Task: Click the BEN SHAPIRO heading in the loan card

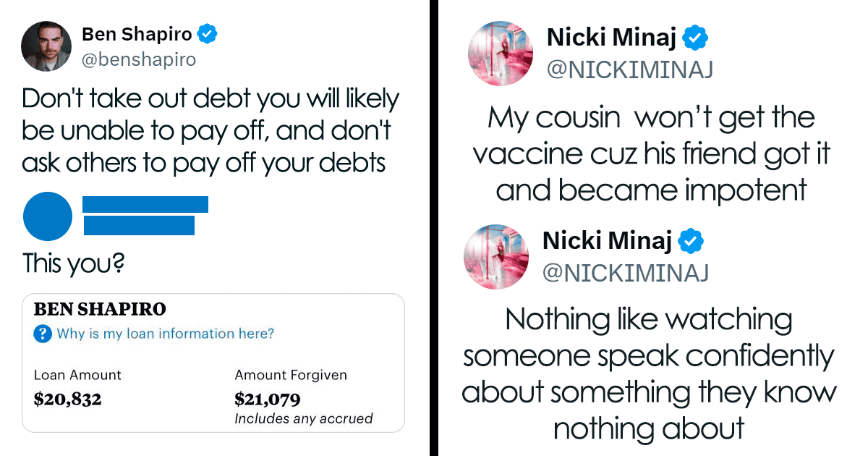Action: [x=100, y=310]
